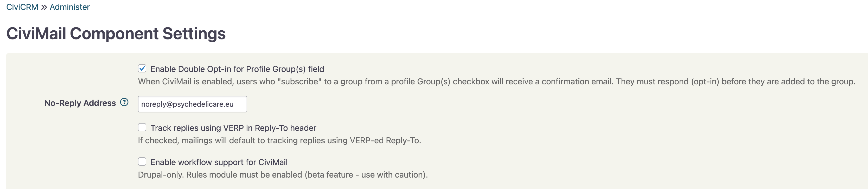This screenshot has width=868, height=189.
Task: Click the No-Reply Address field label
Action: (x=80, y=103)
